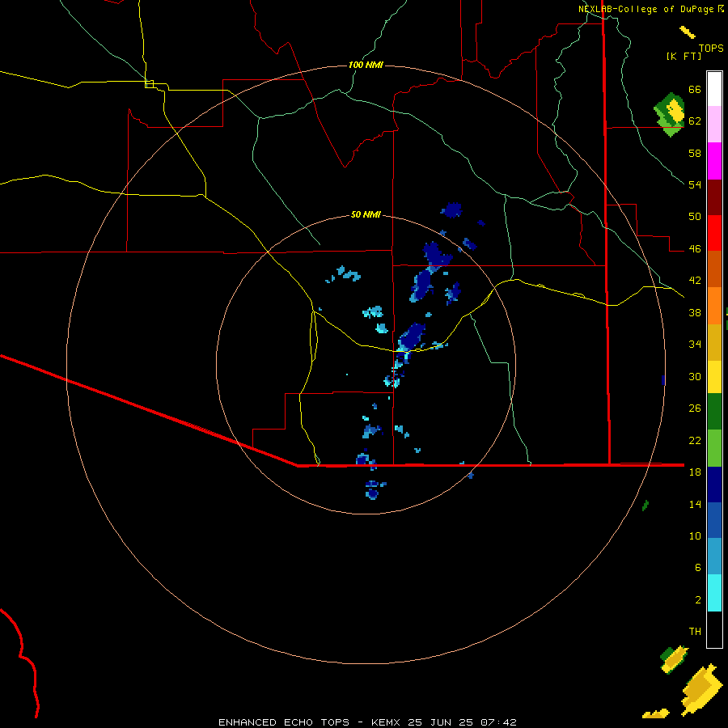Click the legend value 2

[x=698, y=600]
